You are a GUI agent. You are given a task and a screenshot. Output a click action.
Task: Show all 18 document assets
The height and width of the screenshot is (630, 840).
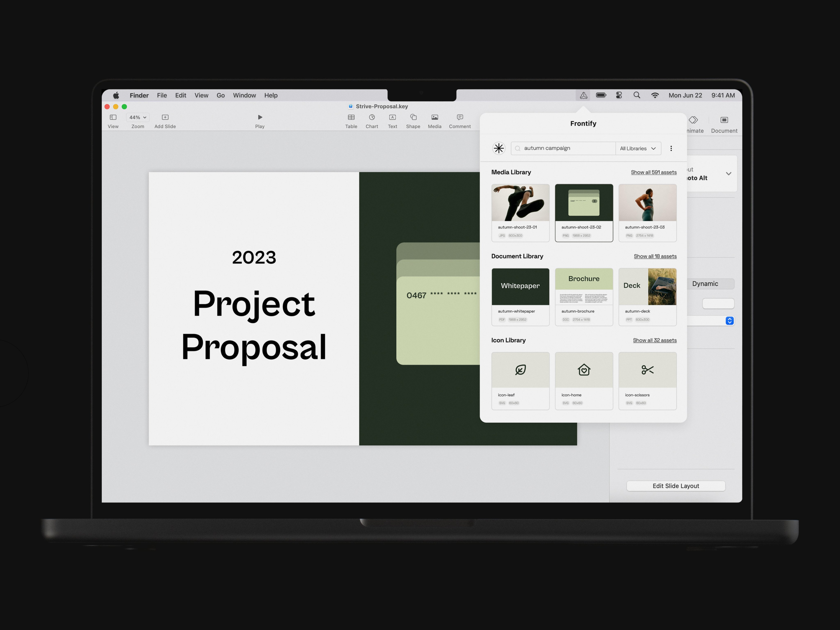click(655, 256)
